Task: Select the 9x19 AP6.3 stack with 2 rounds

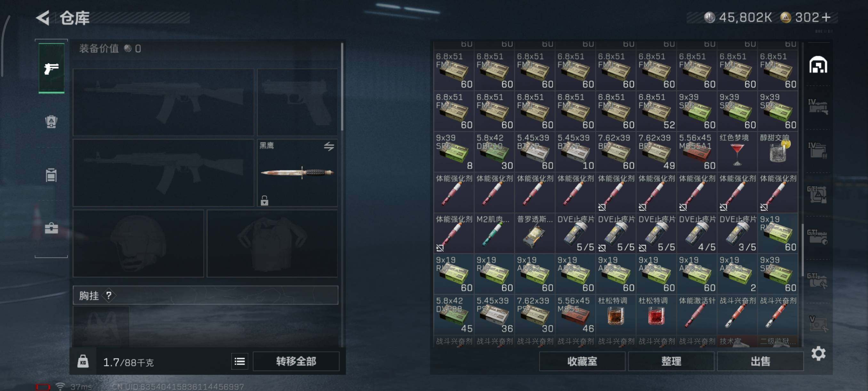Action: pyautogui.click(x=737, y=274)
